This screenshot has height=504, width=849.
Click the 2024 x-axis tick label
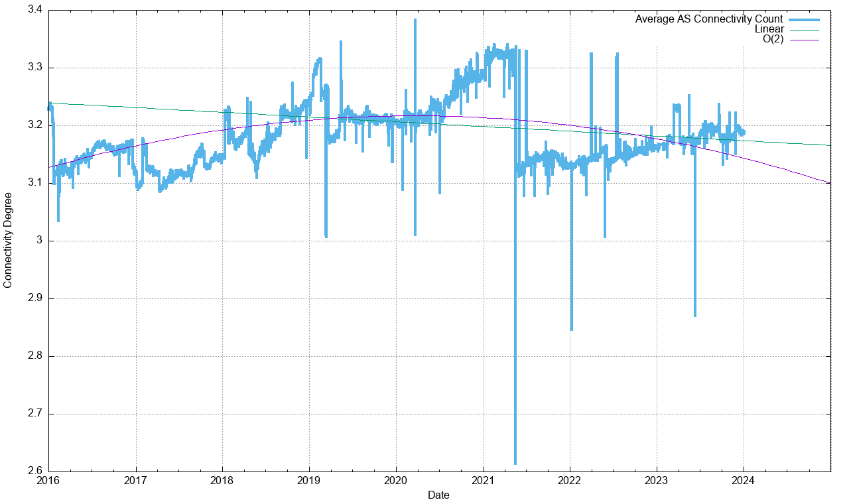click(744, 480)
